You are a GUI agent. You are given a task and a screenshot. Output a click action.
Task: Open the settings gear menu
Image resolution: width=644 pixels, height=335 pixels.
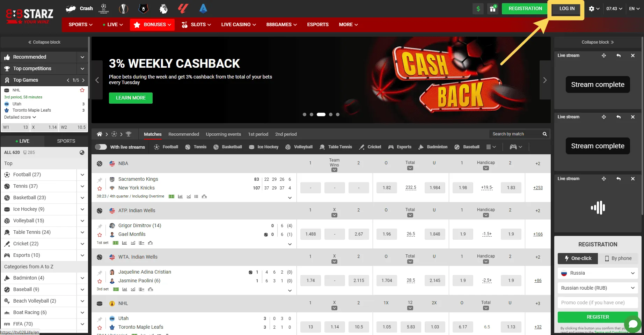pyautogui.click(x=594, y=9)
